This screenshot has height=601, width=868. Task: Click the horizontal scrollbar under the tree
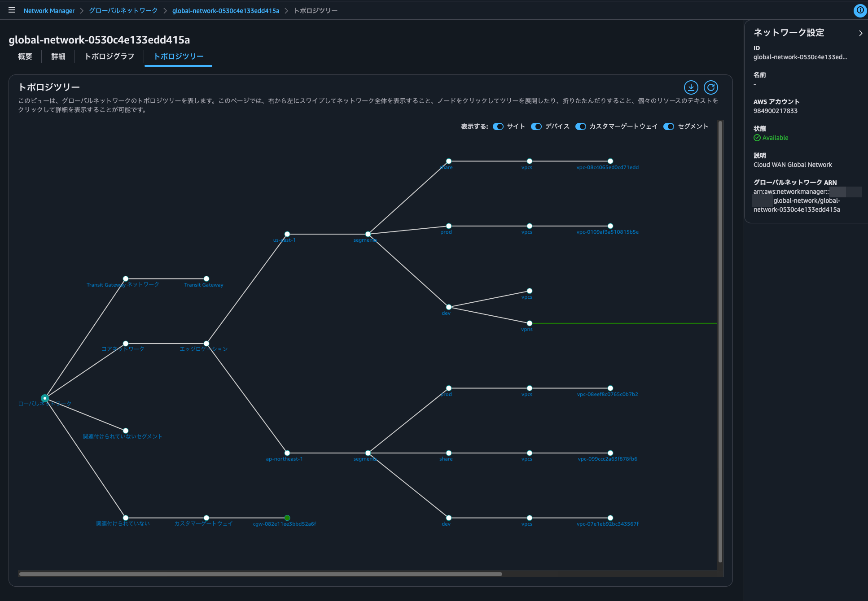pyautogui.click(x=260, y=574)
